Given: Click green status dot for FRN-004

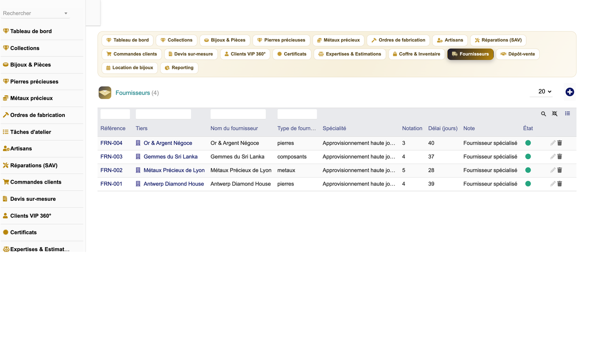Looking at the screenshot, I should pyautogui.click(x=528, y=143).
